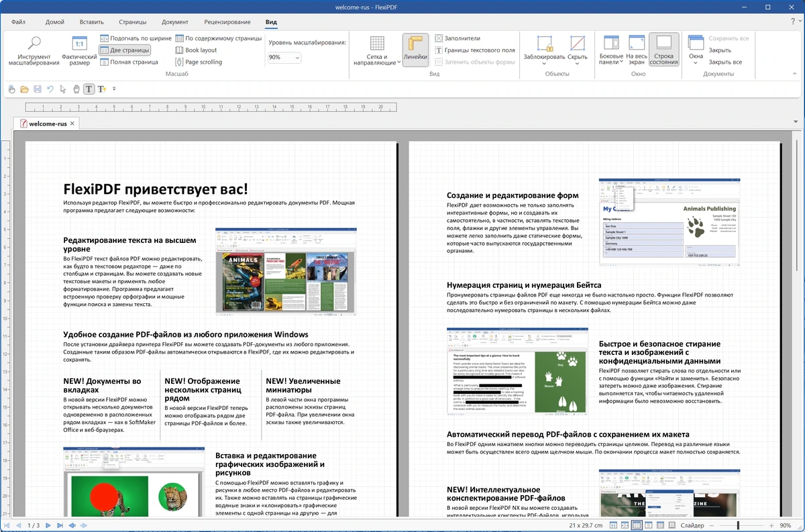Toggle Заполнители placeholders
The height and width of the screenshot is (532, 805).
click(458, 38)
